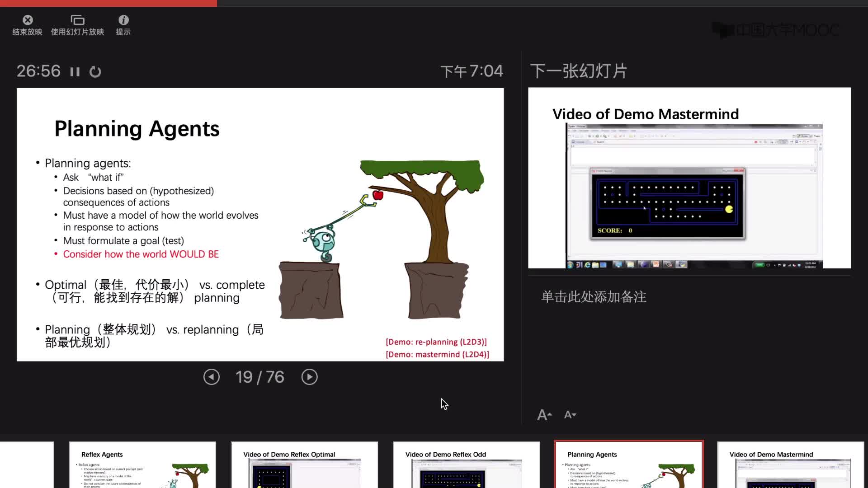Select the Planning Agents filmstrip thumbnail
Image resolution: width=868 pixels, height=488 pixels.
(x=629, y=465)
